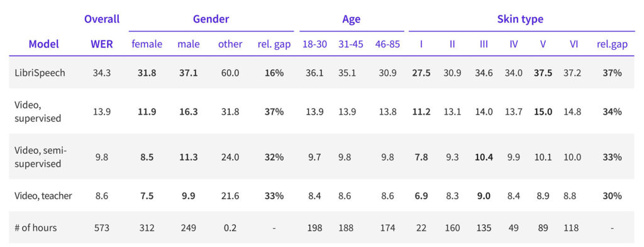Click the Skin type group header
644x247 pixels.
tap(520, 19)
